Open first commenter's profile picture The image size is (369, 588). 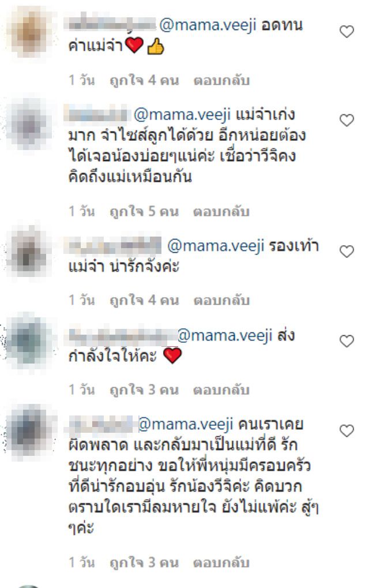pyautogui.click(x=29, y=33)
